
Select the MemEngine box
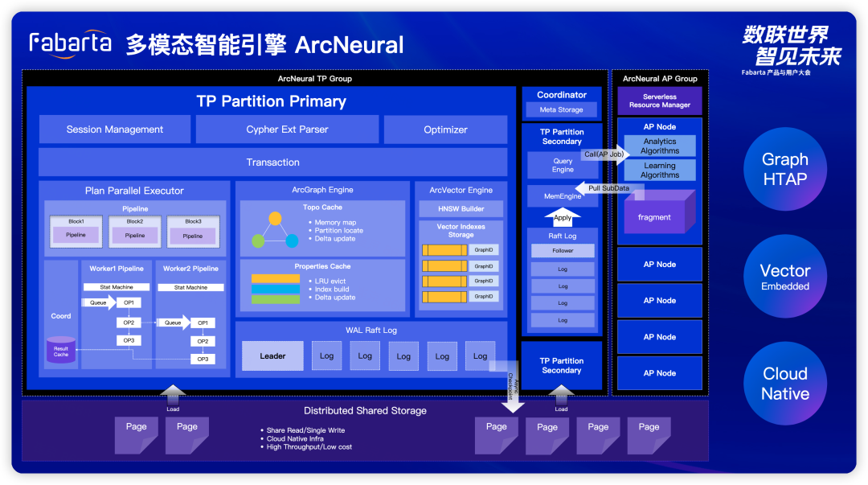click(x=563, y=196)
